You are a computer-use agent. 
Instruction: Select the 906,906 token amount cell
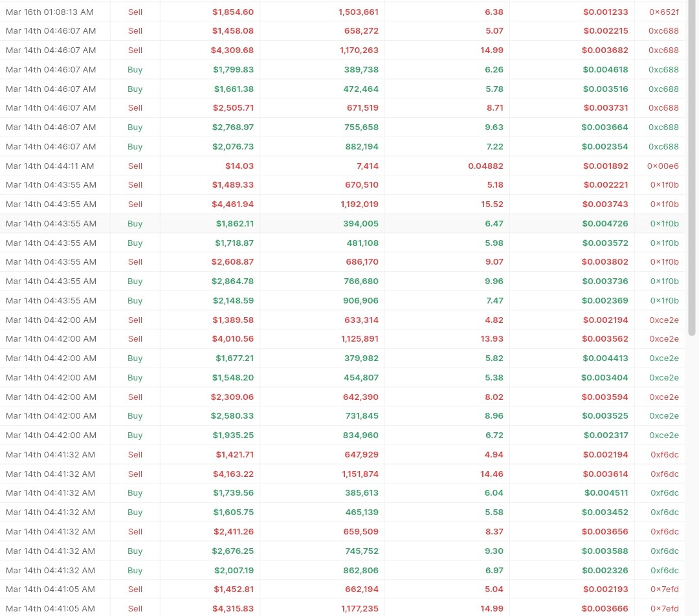[x=361, y=300]
